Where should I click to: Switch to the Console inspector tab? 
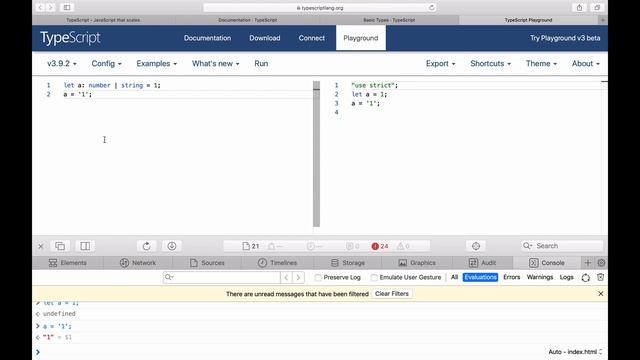click(547, 263)
